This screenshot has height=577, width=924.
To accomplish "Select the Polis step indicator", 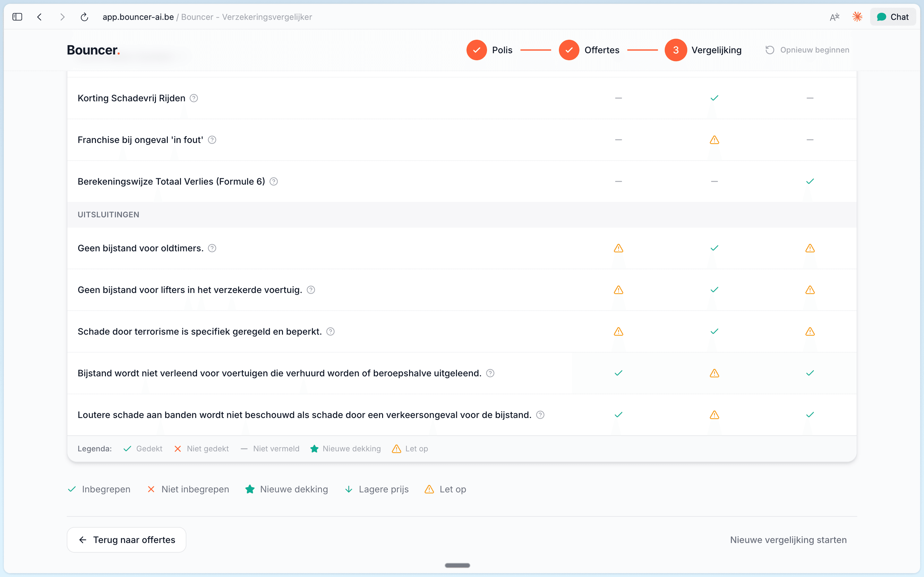I will click(476, 50).
